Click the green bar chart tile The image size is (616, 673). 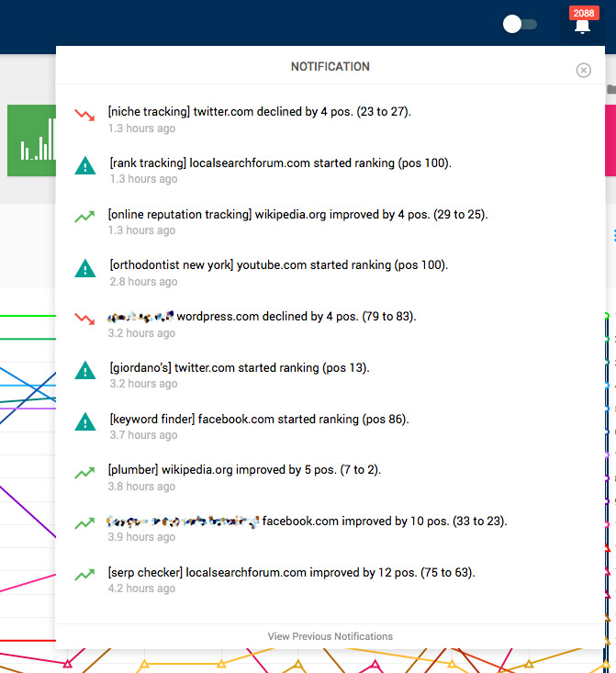[x=31, y=140]
